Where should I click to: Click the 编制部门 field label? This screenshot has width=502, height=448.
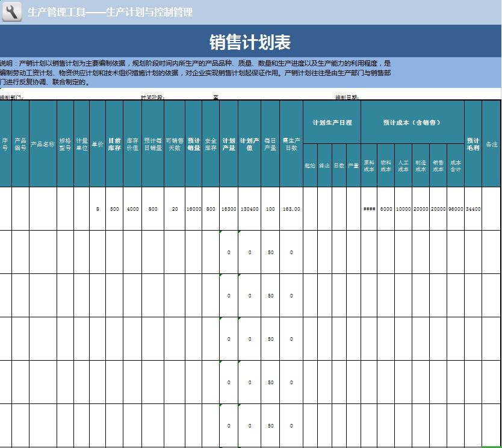[12, 97]
